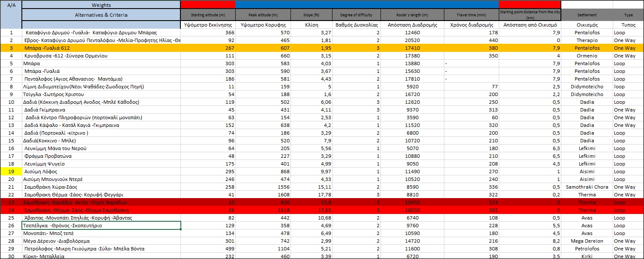Select the "Travel time (min)" header cell
Viewport: 644px width, 259px height.
(471, 15)
